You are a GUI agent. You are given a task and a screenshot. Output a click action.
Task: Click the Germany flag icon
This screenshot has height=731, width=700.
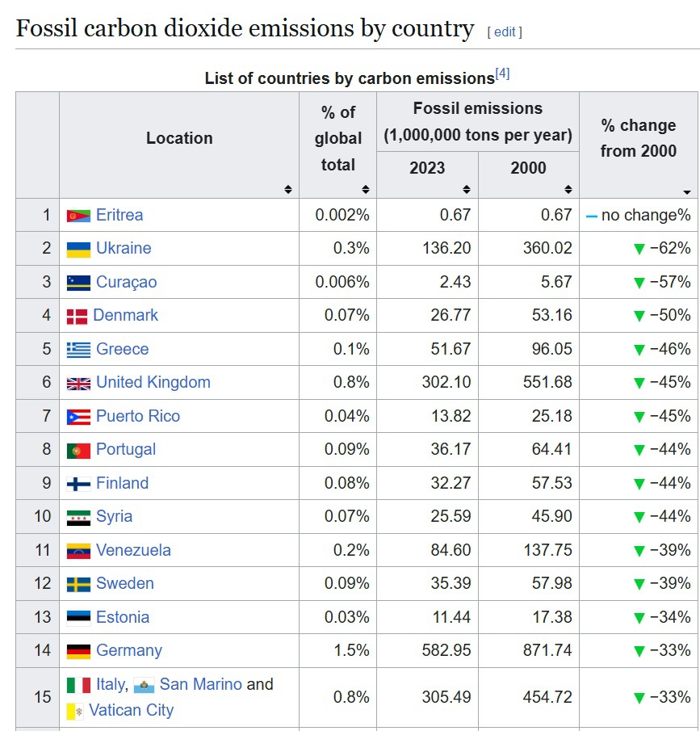[78, 651]
